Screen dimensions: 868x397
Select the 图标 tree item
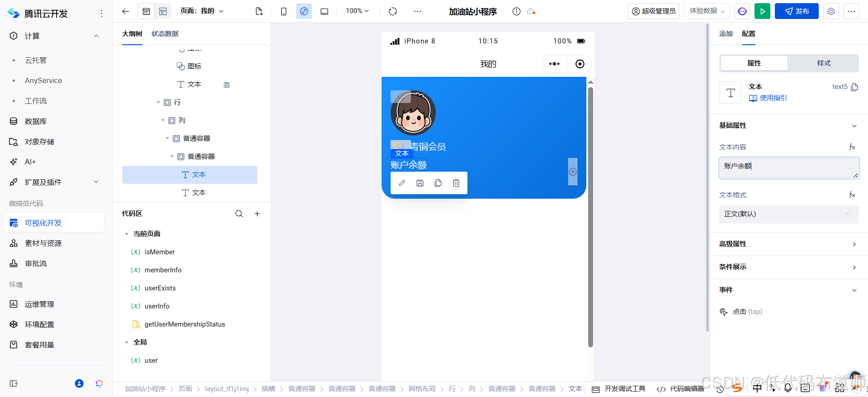coord(189,66)
